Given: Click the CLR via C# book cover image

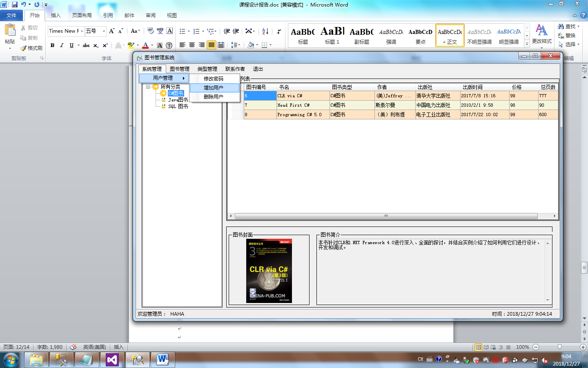Looking at the screenshot, I should tap(269, 271).
